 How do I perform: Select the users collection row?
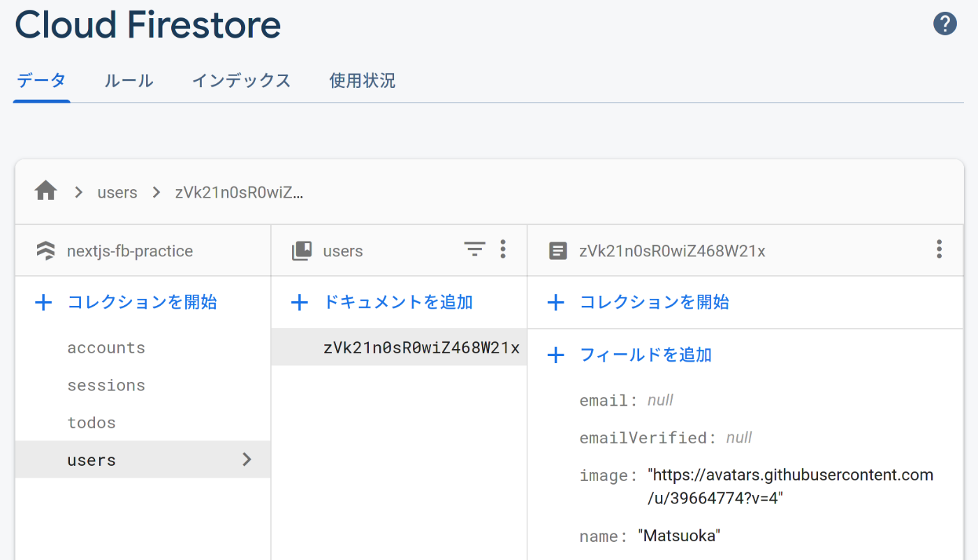tap(143, 459)
